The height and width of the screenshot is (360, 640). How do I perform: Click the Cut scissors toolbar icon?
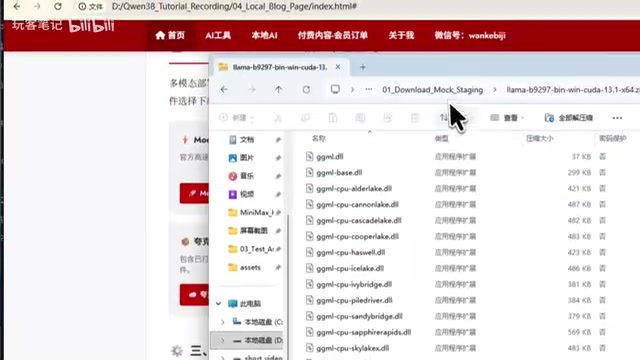pos(278,118)
